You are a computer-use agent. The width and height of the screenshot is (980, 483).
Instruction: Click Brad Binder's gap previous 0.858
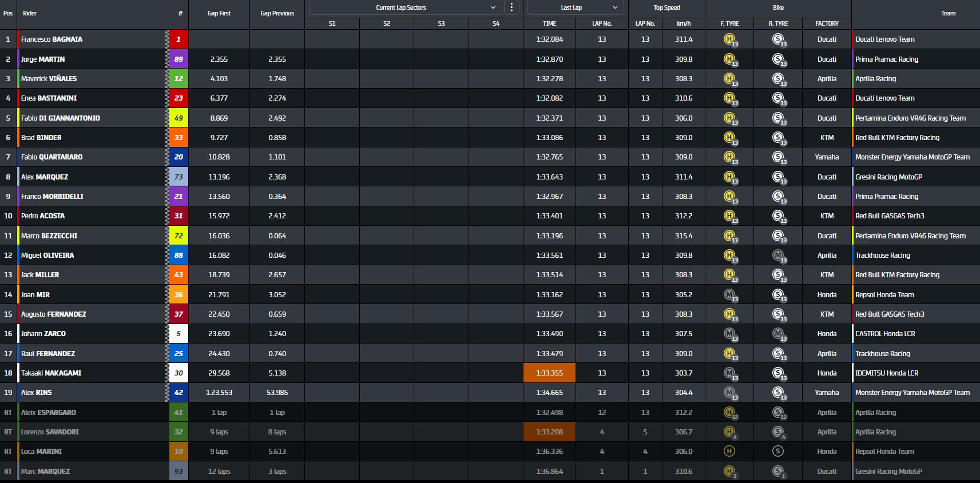[277, 137]
